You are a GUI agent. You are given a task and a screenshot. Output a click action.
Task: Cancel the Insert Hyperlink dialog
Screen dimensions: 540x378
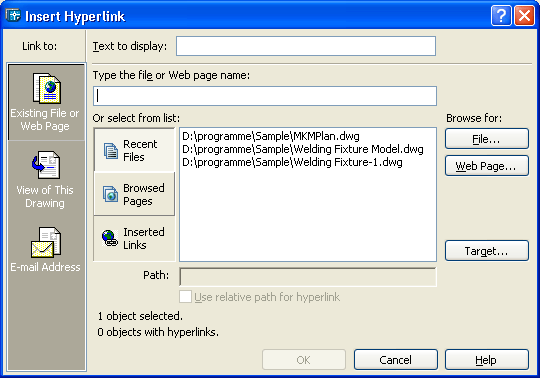point(396,360)
